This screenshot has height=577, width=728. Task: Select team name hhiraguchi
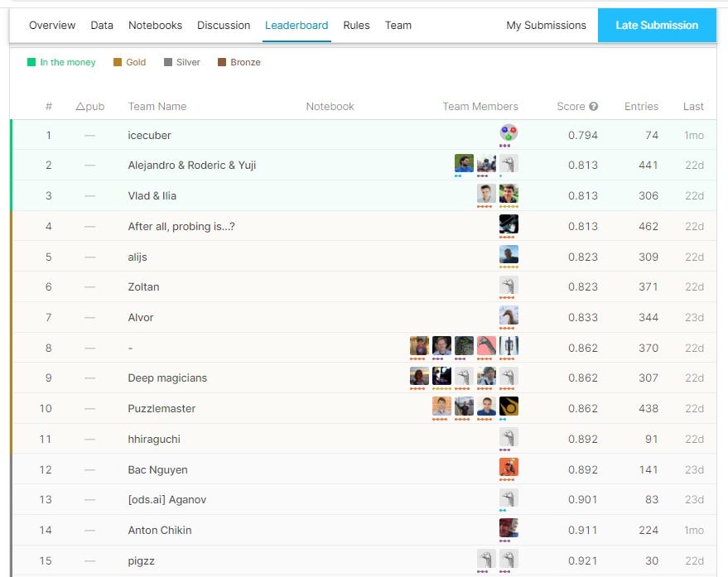(154, 439)
